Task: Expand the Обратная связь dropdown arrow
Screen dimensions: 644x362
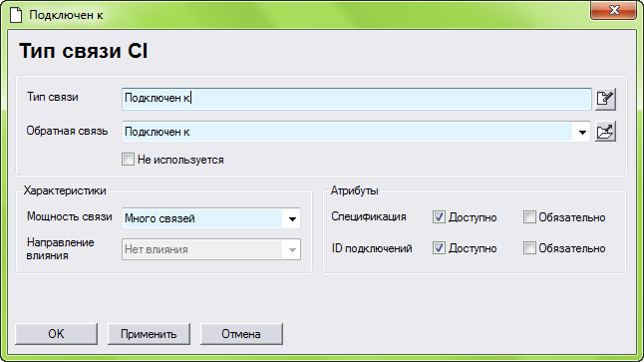Action: tap(582, 132)
